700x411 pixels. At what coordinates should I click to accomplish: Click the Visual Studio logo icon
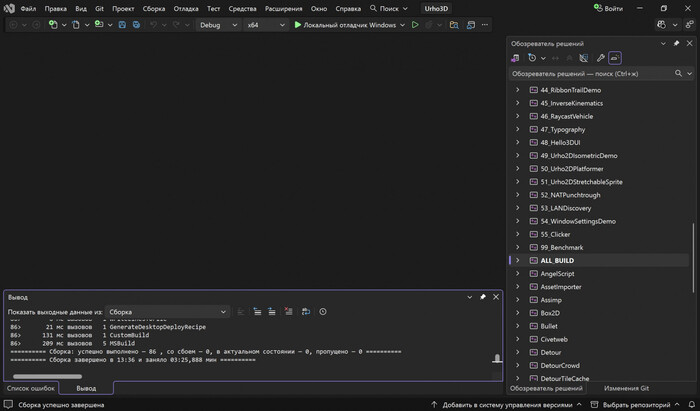click(9, 8)
